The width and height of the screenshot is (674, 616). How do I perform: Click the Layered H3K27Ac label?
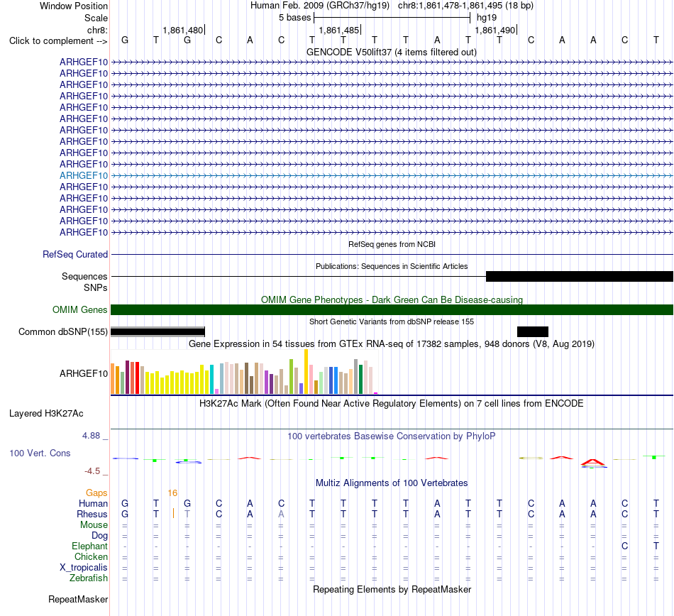click(x=46, y=414)
